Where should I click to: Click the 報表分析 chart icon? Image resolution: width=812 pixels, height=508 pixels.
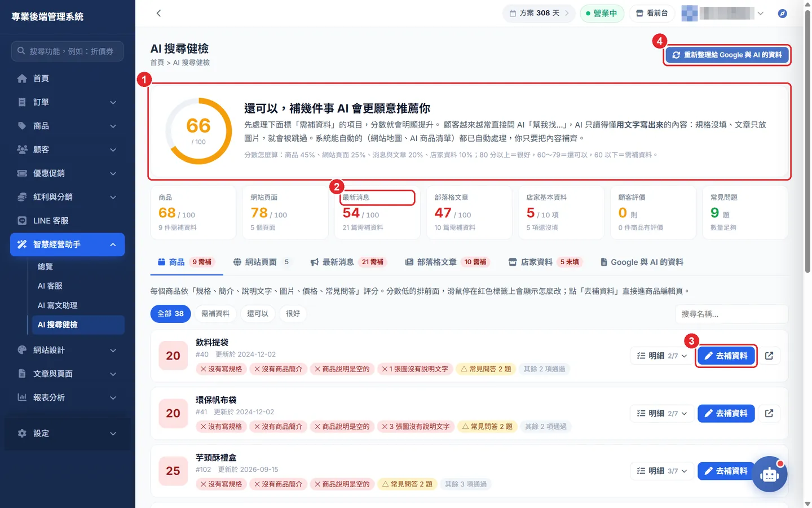22,397
